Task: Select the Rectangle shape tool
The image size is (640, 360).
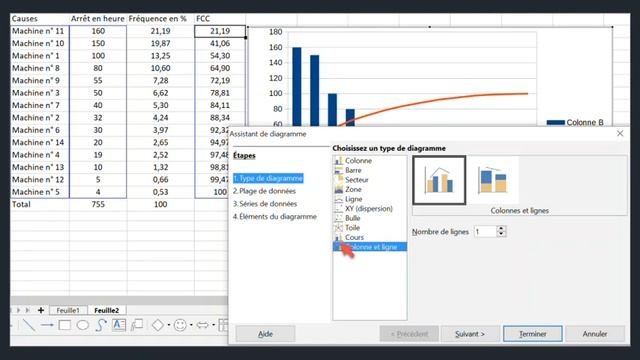Action: [x=65, y=325]
